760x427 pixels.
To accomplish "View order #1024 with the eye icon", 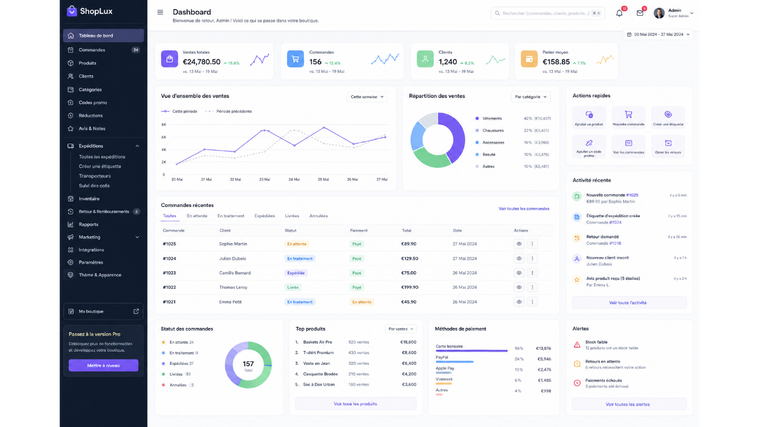I will coord(519,258).
